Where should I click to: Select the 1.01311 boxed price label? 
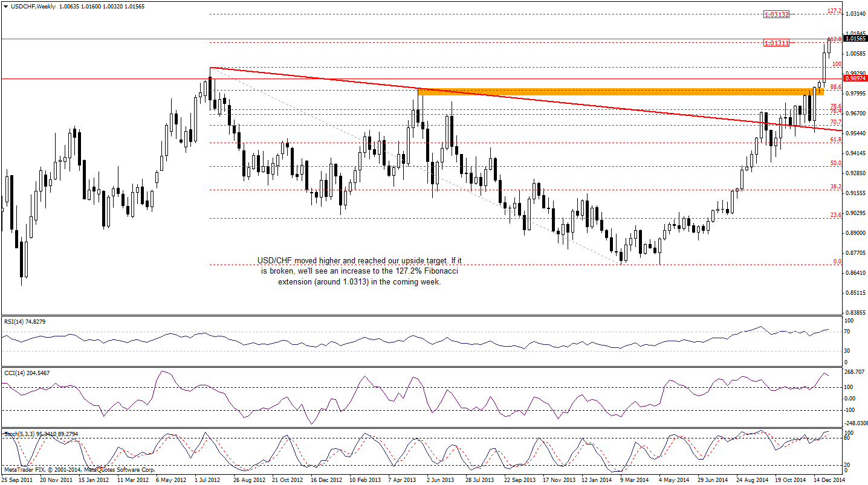776,43
